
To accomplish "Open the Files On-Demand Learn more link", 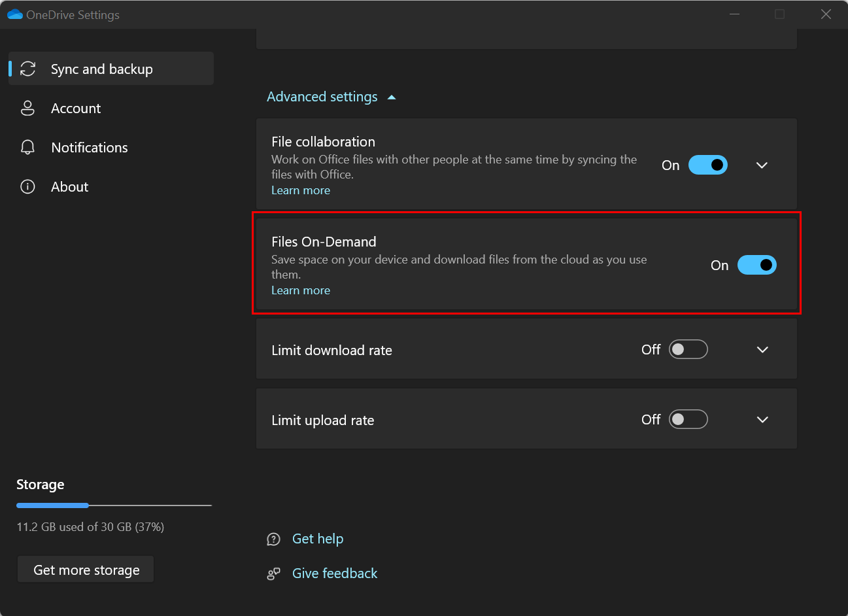I will (x=301, y=290).
